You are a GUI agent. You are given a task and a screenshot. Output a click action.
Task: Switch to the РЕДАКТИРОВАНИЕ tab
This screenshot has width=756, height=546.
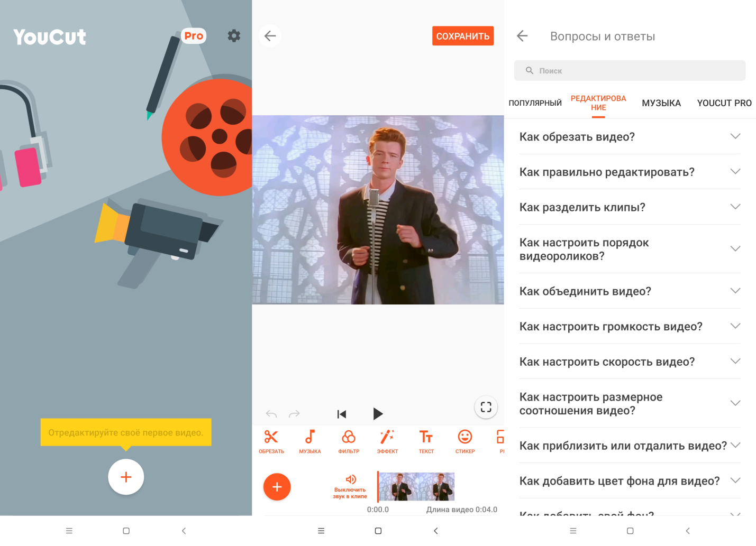598,103
